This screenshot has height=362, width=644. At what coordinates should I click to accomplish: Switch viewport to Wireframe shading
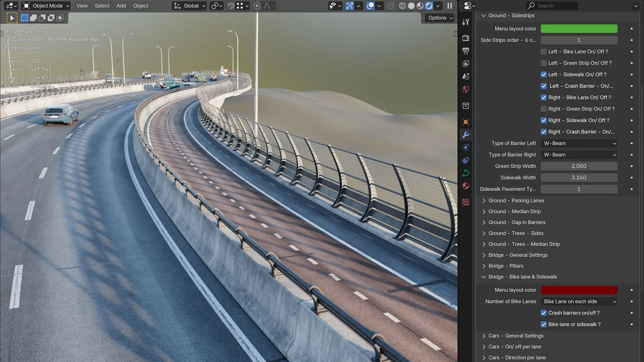pyautogui.click(x=402, y=6)
